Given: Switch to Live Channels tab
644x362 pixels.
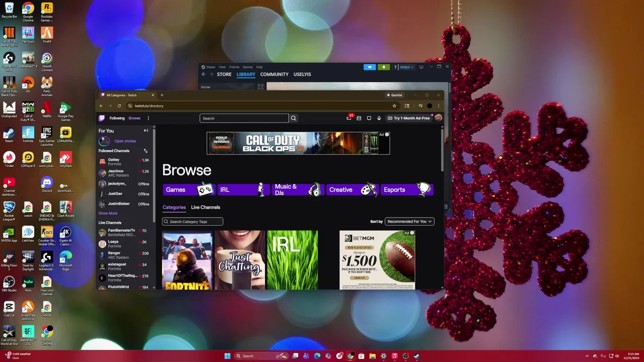Looking at the screenshot, I should pos(205,207).
